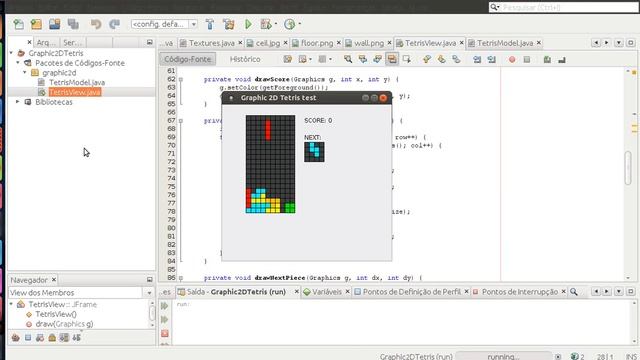
Task: Switch to the Variáveis tab
Action: pyautogui.click(x=326, y=292)
